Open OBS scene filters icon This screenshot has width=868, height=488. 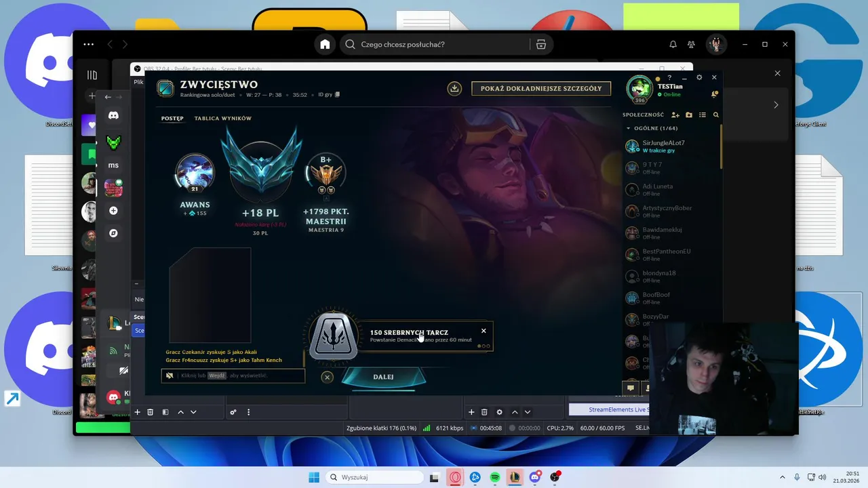165,412
